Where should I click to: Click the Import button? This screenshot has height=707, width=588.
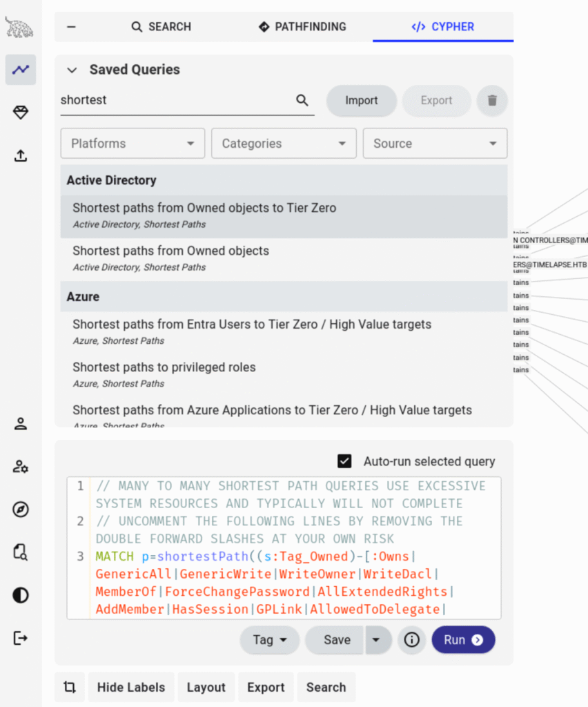click(x=361, y=101)
